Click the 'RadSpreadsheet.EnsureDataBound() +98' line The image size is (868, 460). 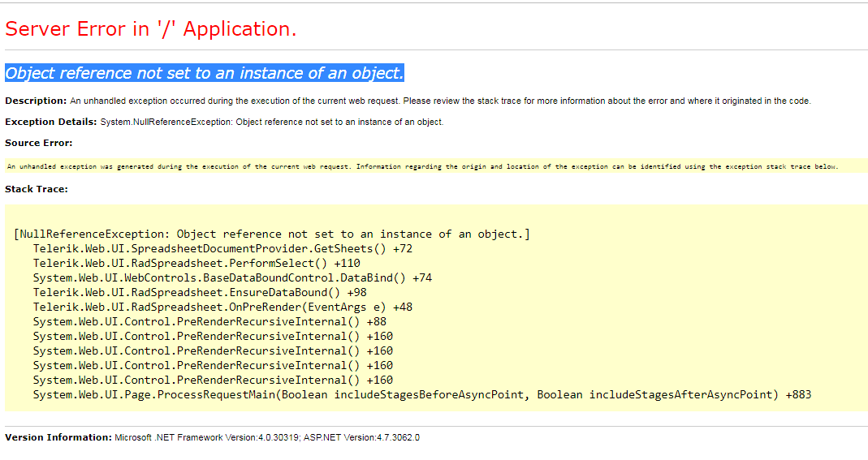click(x=200, y=293)
